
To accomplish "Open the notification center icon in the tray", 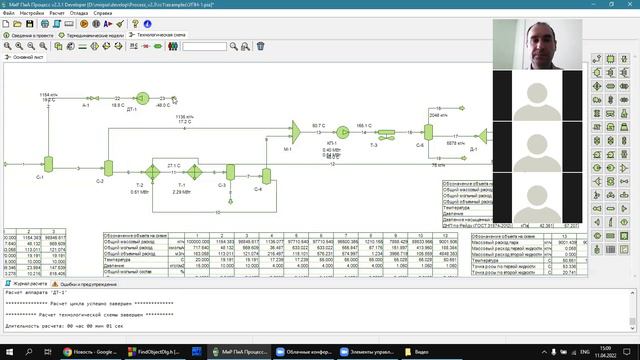I will tap(627, 352).
